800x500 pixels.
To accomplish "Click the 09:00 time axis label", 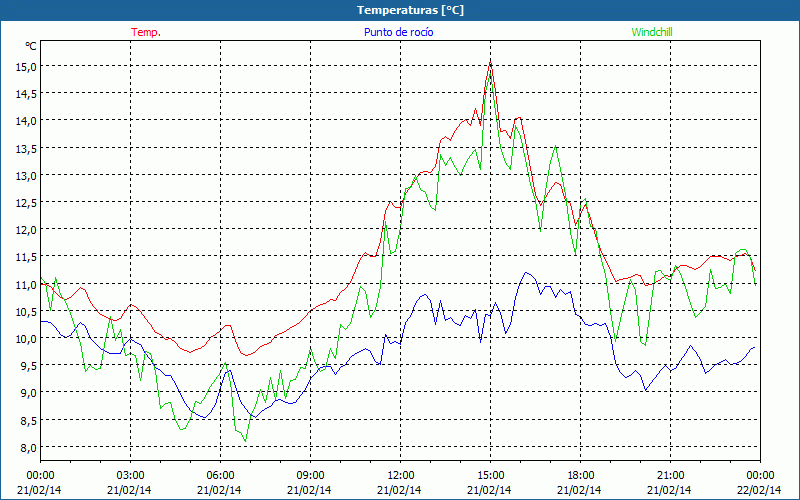I will click(310, 476).
